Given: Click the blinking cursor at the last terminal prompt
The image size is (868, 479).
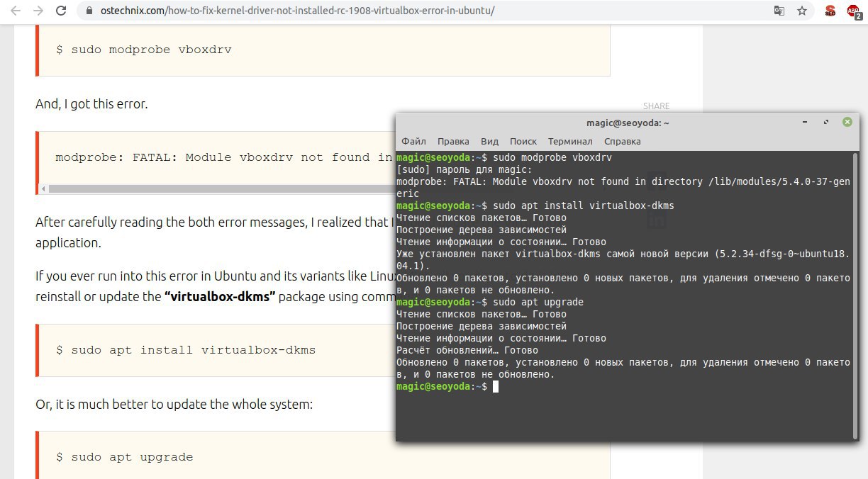Looking at the screenshot, I should coord(496,387).
